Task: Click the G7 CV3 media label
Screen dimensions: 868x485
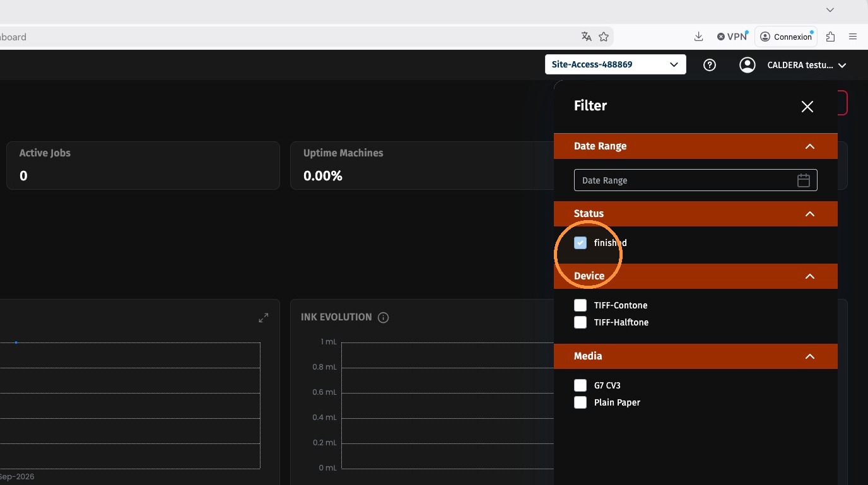Action: point(607,385)
